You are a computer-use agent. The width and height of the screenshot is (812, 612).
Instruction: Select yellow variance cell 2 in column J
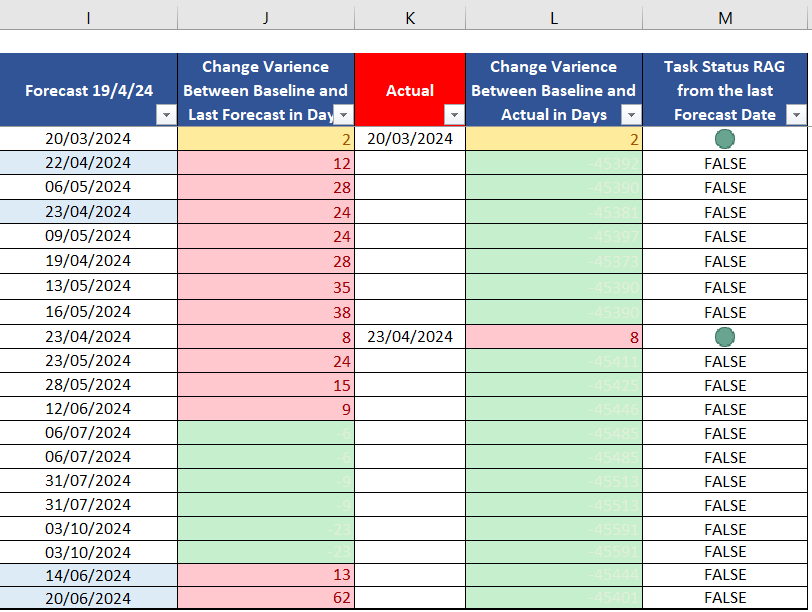click(x=266, y=139)
